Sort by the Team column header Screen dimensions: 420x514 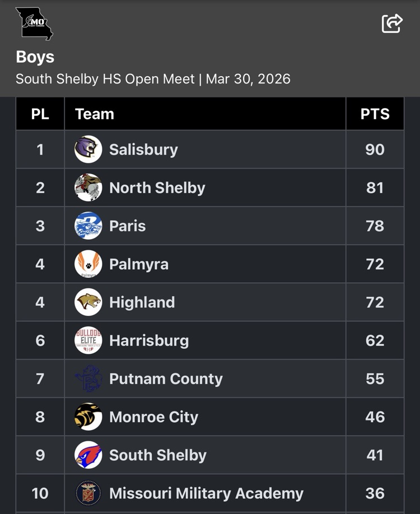pyautogui.click(x=95, y=114)
